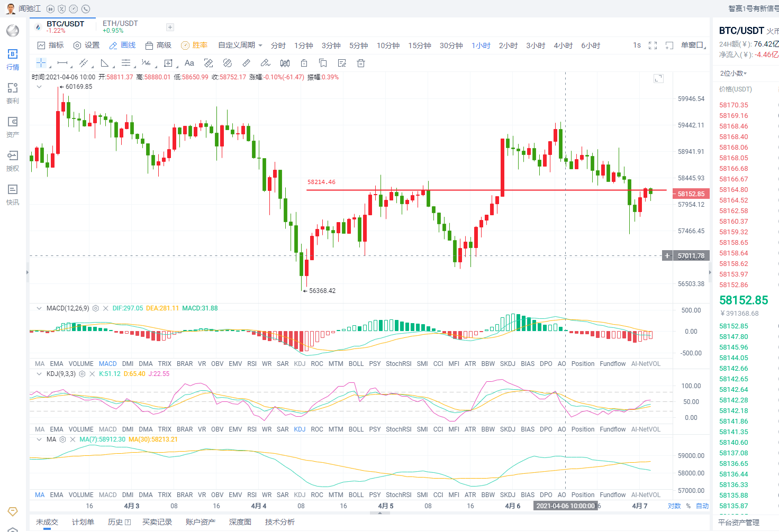Open 技术分析 technical analysis tab

coord(280,522)
